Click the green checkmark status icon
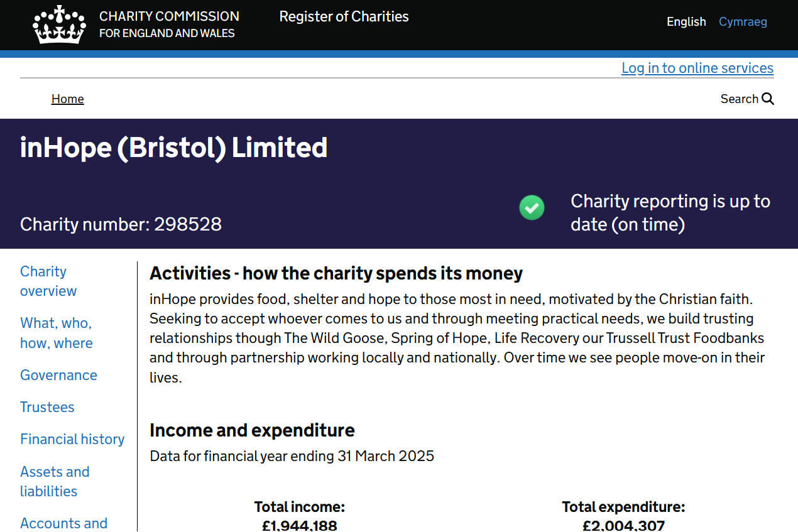 tap(532, 207)
